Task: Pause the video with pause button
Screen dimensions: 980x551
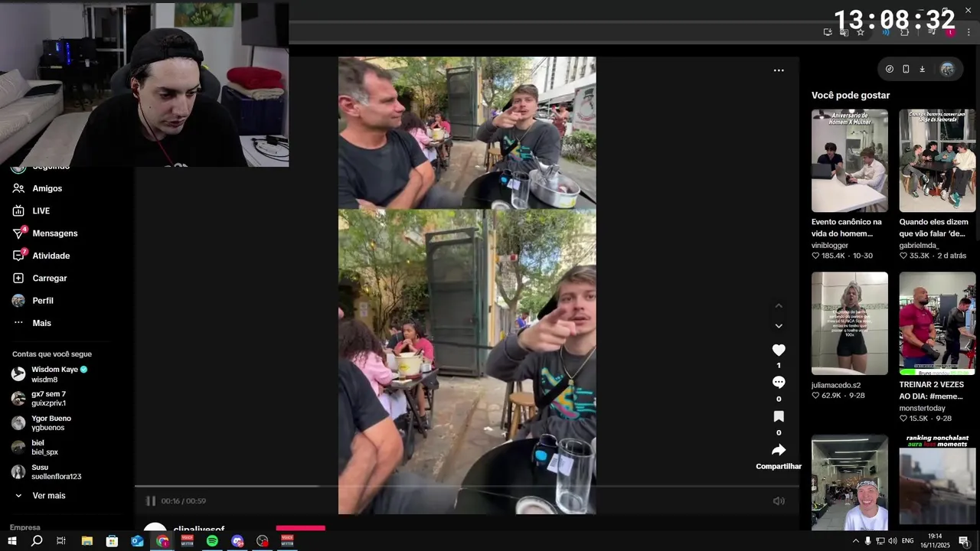Action: 151,501
